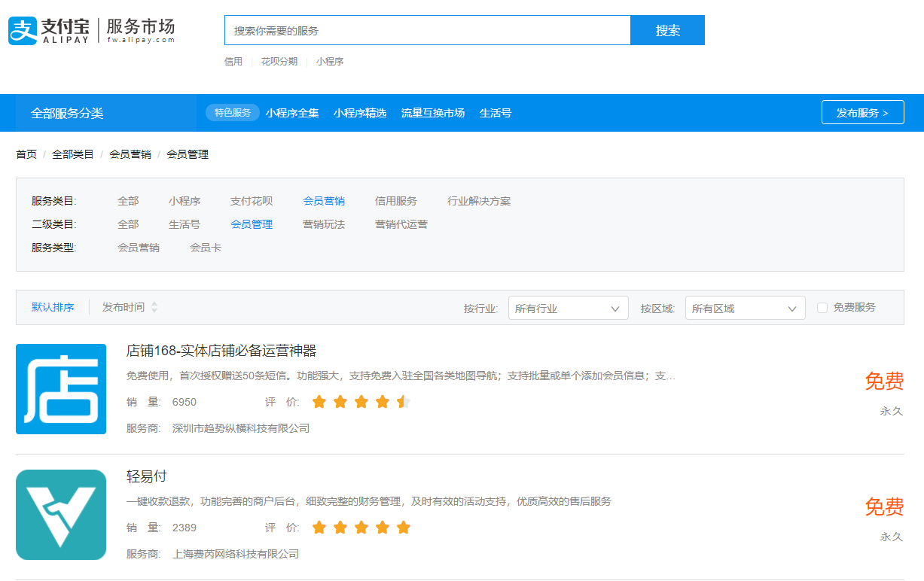Click the 免费 price label for 店铺168
The height and width of the screenshot is (581, 924).
coord(884,382)
